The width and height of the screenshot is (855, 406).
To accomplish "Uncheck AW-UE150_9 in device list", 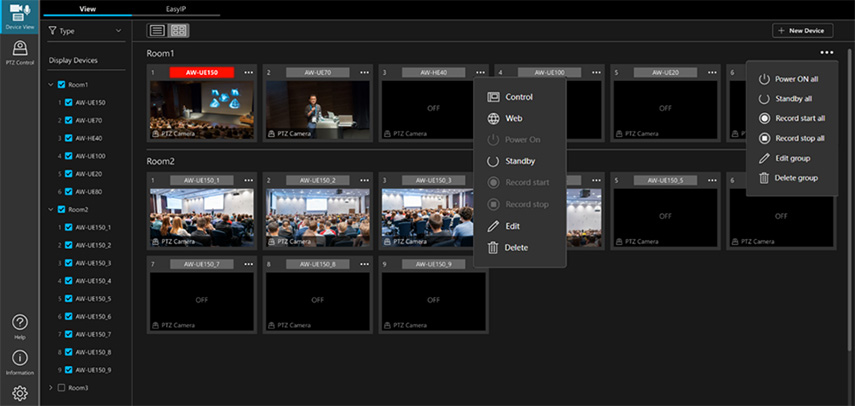I will [x=69, y=370].
